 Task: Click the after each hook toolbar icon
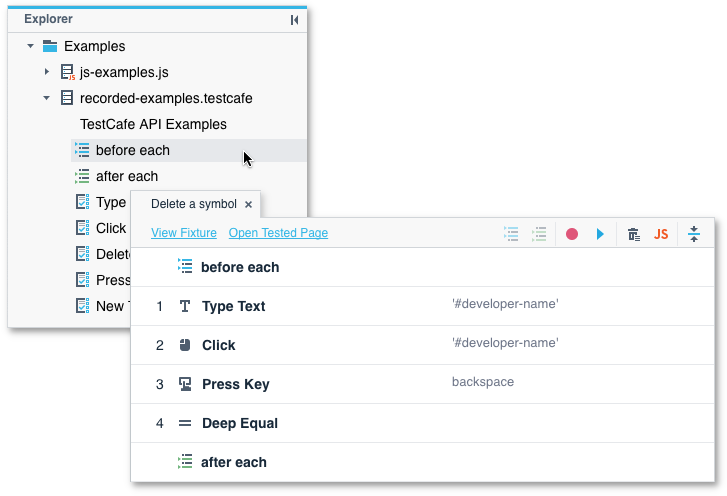point(539,234)
